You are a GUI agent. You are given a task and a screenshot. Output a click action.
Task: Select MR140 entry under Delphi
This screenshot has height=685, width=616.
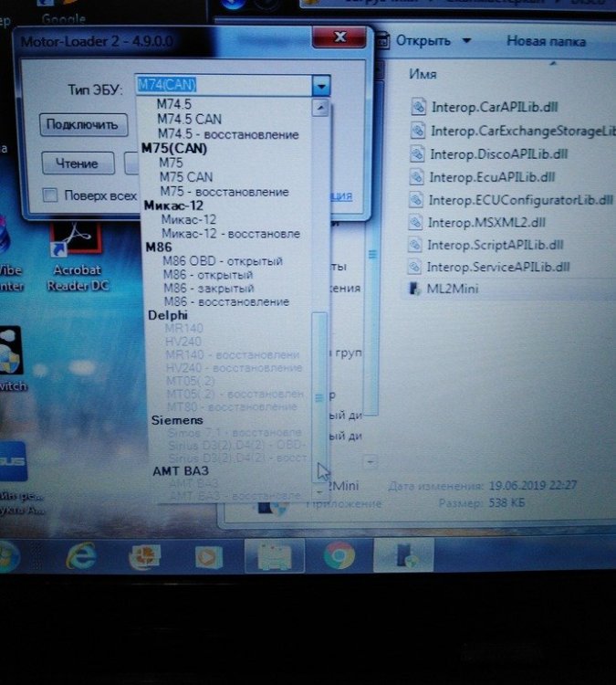(184, 328)
